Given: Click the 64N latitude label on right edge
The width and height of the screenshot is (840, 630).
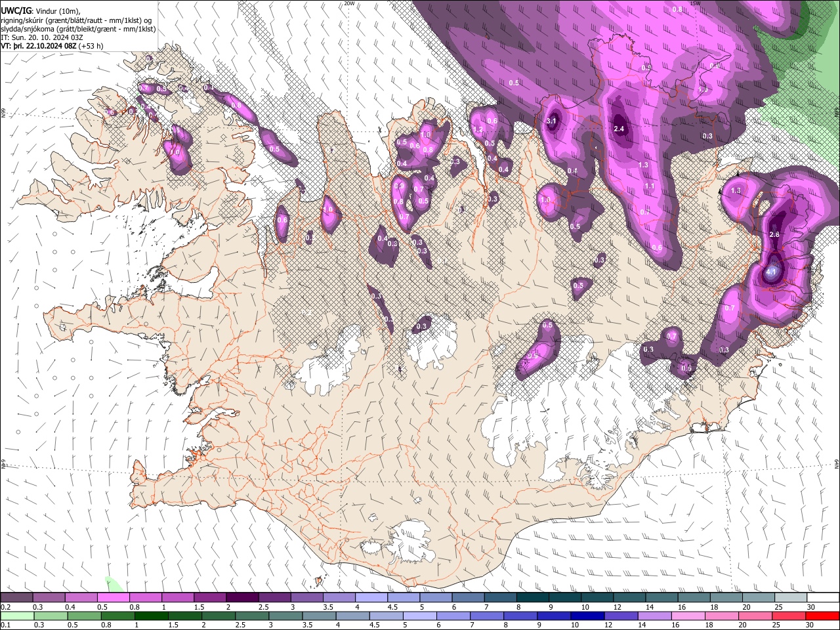Looking at the screenshot, I should click(837, 463).
